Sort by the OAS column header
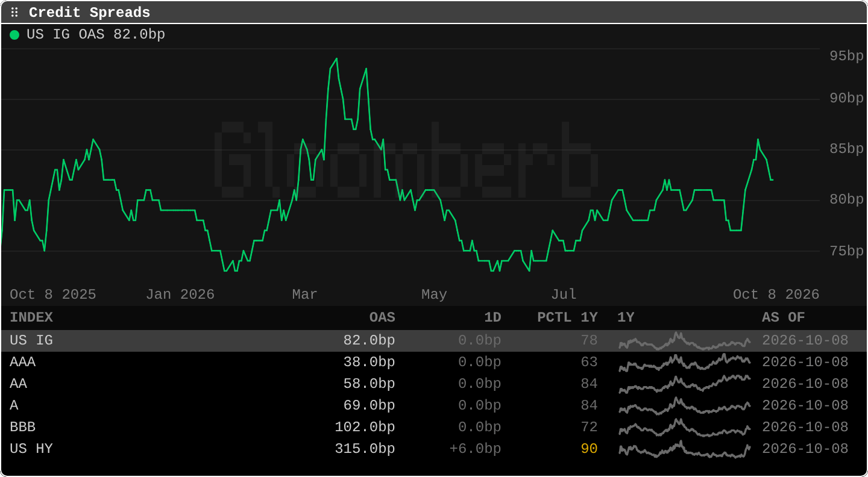Screen dimensions: 868x477 coord(382,317)
